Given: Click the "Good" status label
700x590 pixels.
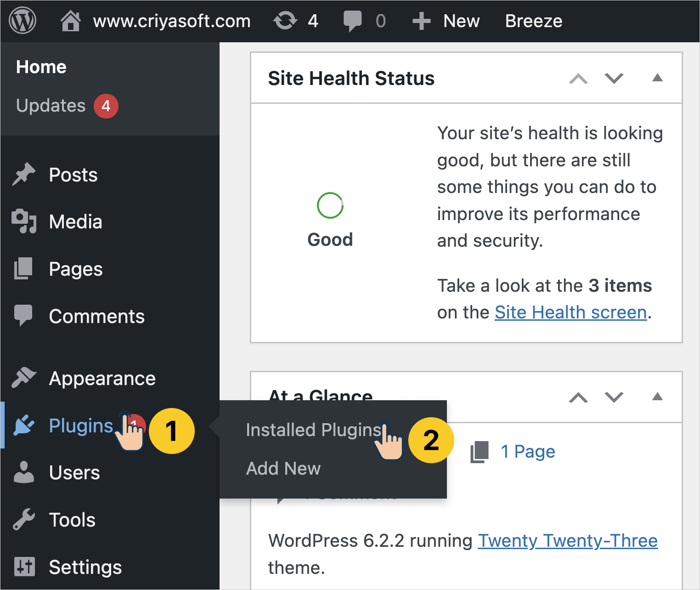Looking at the screenshot, I should (330, 239).
